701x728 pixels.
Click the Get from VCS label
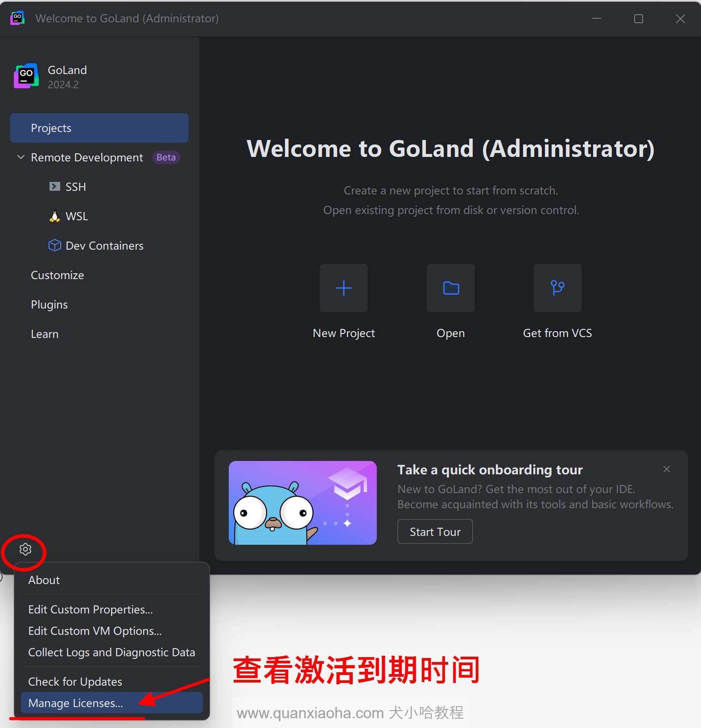coord(557,333)
